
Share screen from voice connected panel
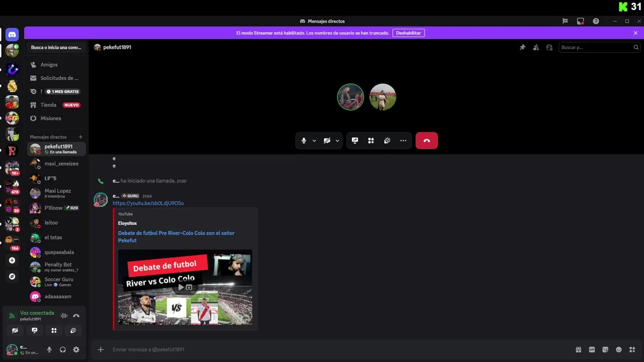point(34,330)
